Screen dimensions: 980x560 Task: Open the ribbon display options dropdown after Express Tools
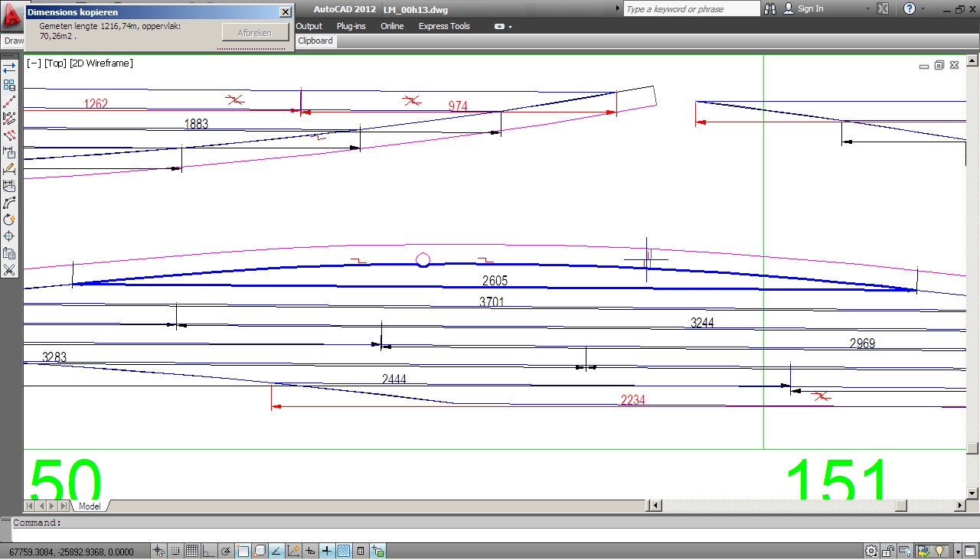tap(503, 26)
